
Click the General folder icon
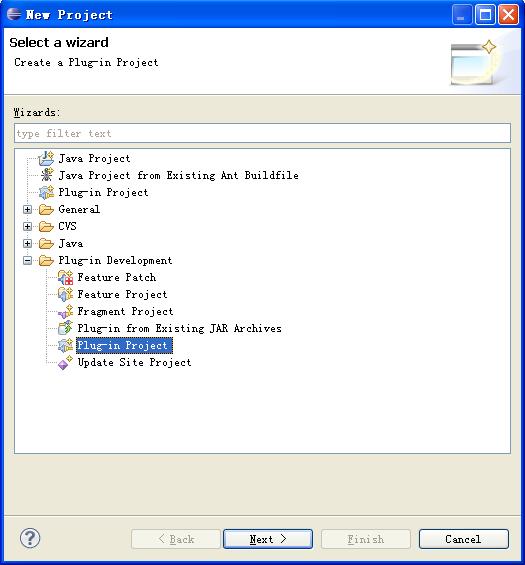click(46, 209)
